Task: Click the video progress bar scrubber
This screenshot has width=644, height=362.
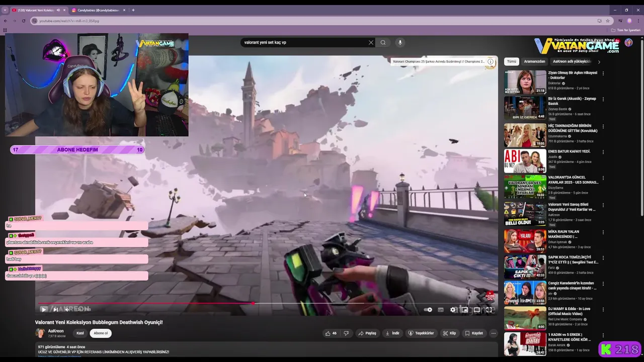Action: (x=253, y=304)
